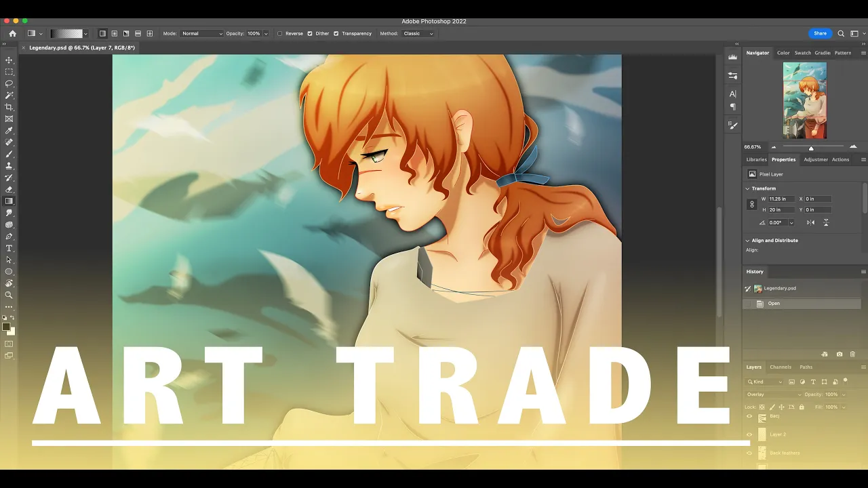Switch to the Paths tab
This screenshot has height=488, width=868.
806,367
